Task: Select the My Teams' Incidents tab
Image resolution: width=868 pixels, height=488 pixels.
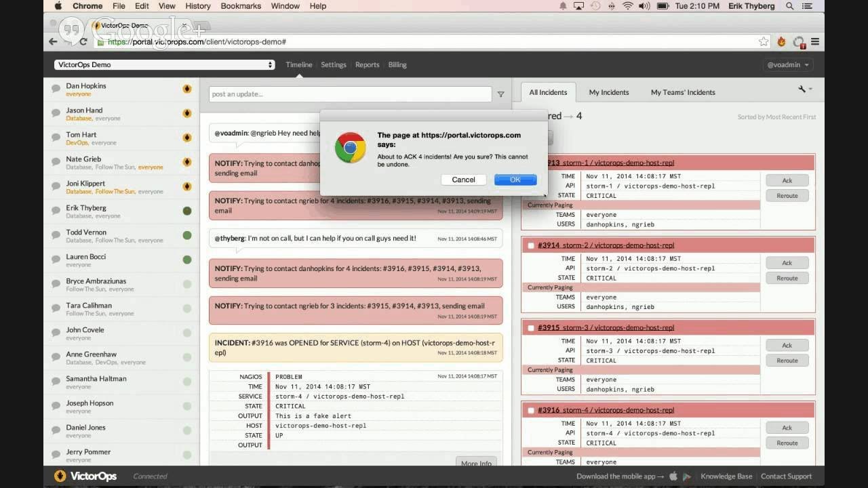Action: (x=683, y=92)
